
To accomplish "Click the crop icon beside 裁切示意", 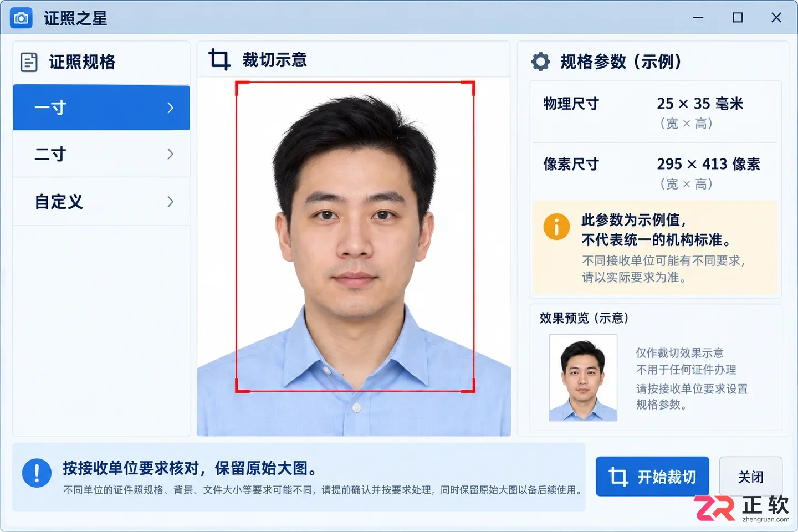I will coord(219,60).
